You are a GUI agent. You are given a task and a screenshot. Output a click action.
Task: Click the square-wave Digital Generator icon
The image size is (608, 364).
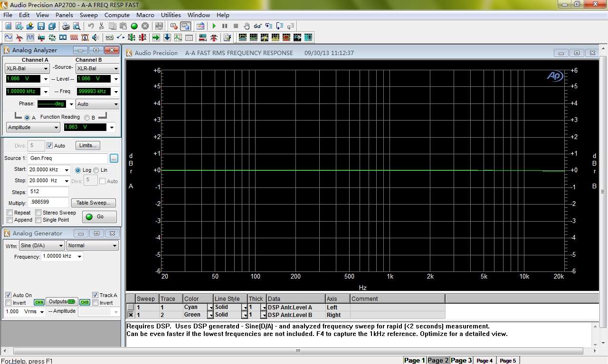tap(30, 37)
